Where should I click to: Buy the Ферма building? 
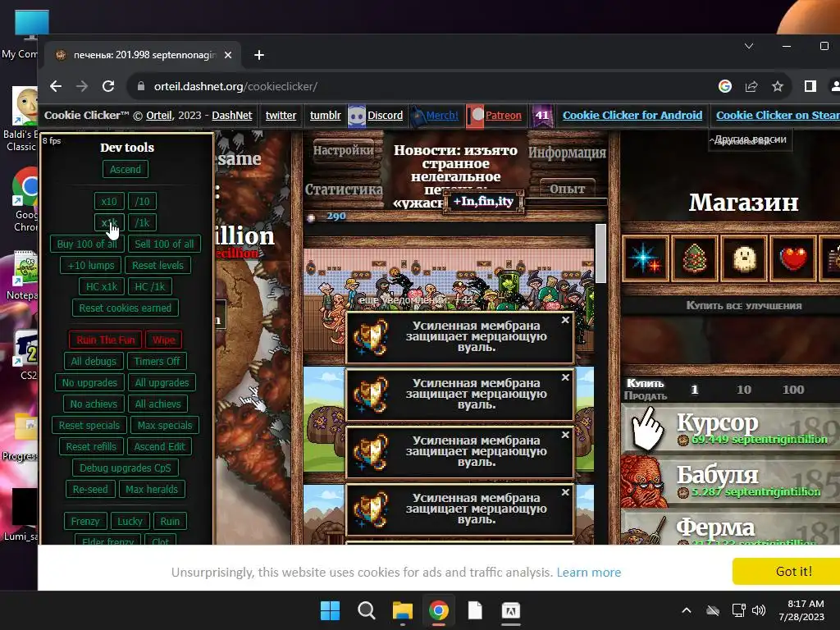(730, 527)
